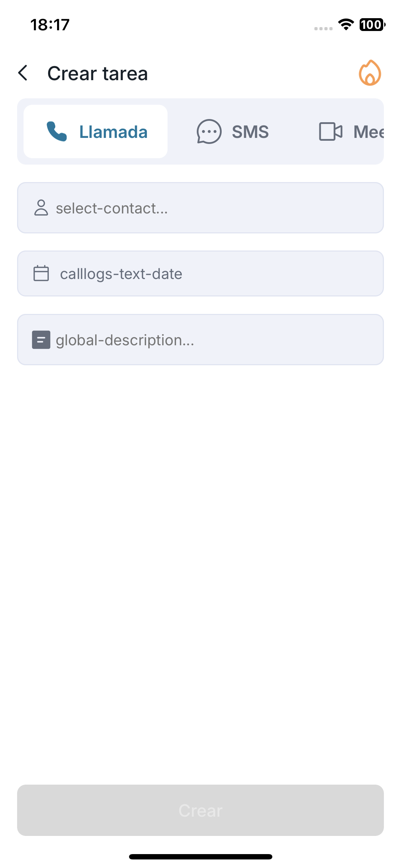Open the calllogs-text-date date picker
This screenshot has width=401, height=868.
[200, 274]
